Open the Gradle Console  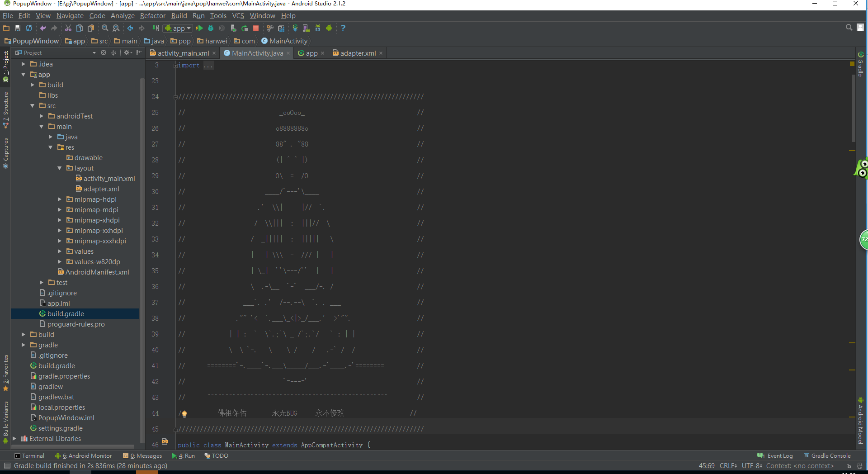tap(827, 456)
